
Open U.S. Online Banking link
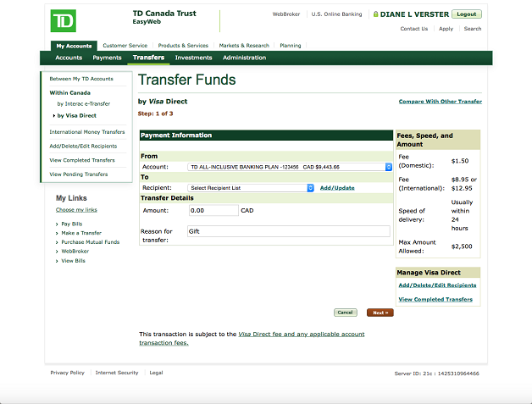click(336, 14)
